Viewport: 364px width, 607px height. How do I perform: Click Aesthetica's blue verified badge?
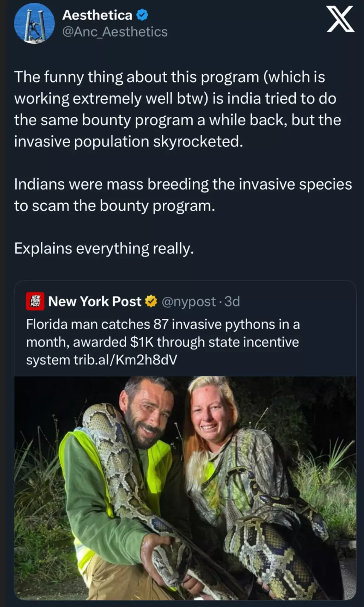click(x=142, y=15)
